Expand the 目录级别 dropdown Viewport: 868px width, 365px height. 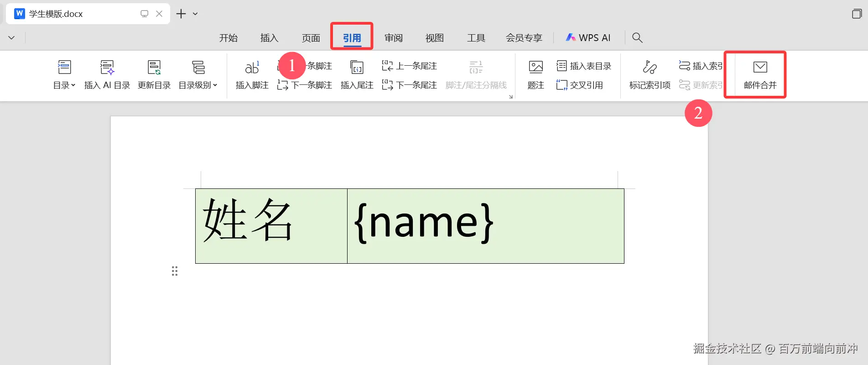pyautogui.click(x=198, y=75)
